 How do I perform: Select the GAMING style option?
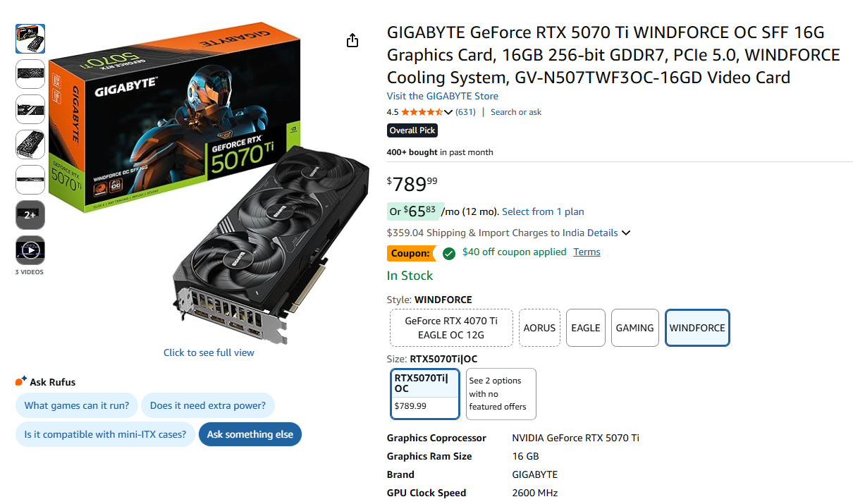point(634,327)
